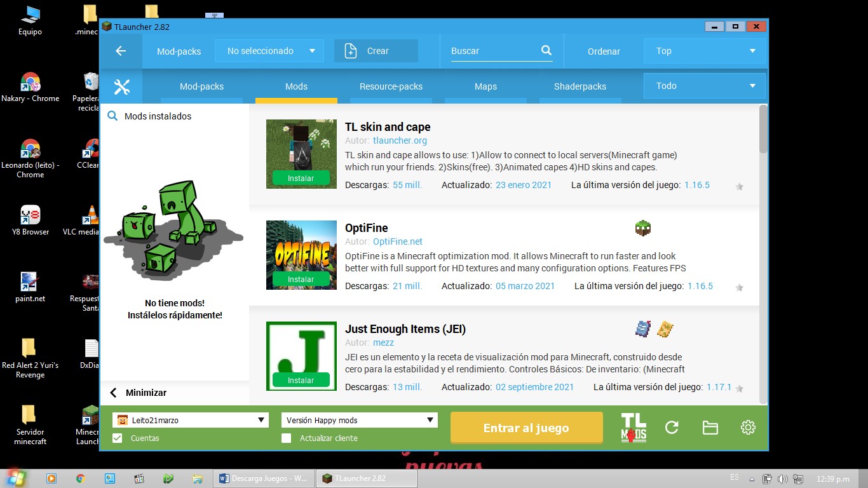The height and width of the screenshot is (488, 868).
Task: Open the Maps tab
Action: (x=485, y=86)
